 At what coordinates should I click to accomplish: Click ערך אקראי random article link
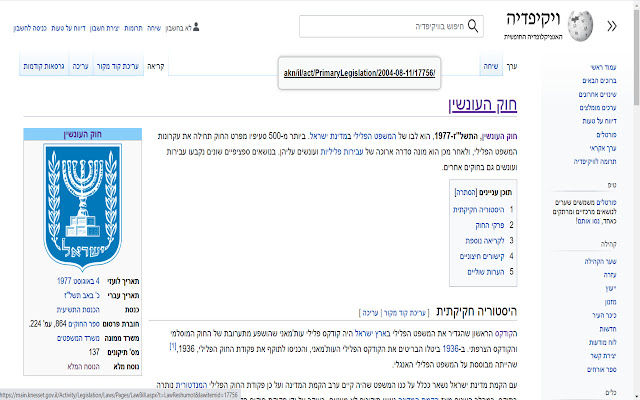pos(603,148)
